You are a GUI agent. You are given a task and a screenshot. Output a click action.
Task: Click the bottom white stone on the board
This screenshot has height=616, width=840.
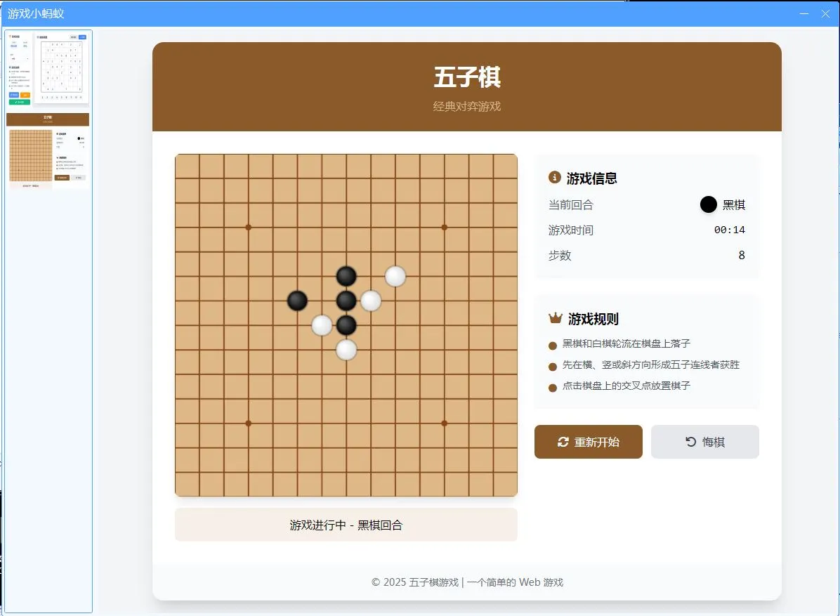[x=346, y=349]
